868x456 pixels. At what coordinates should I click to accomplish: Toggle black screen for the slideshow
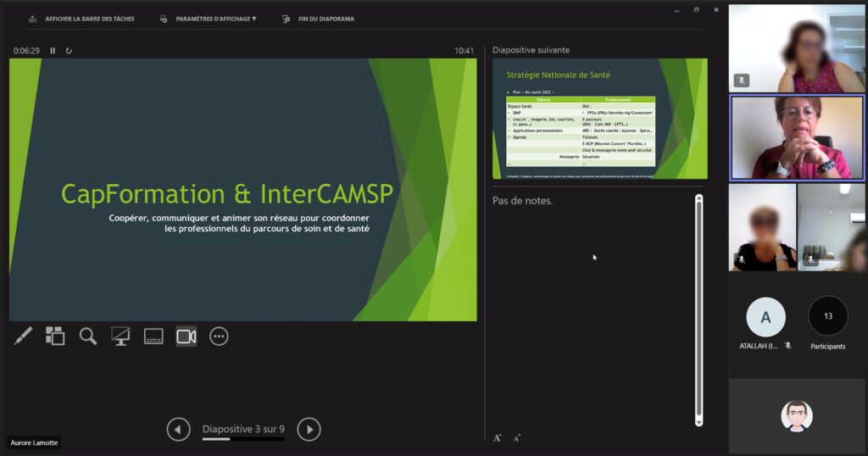click(120, 336)
